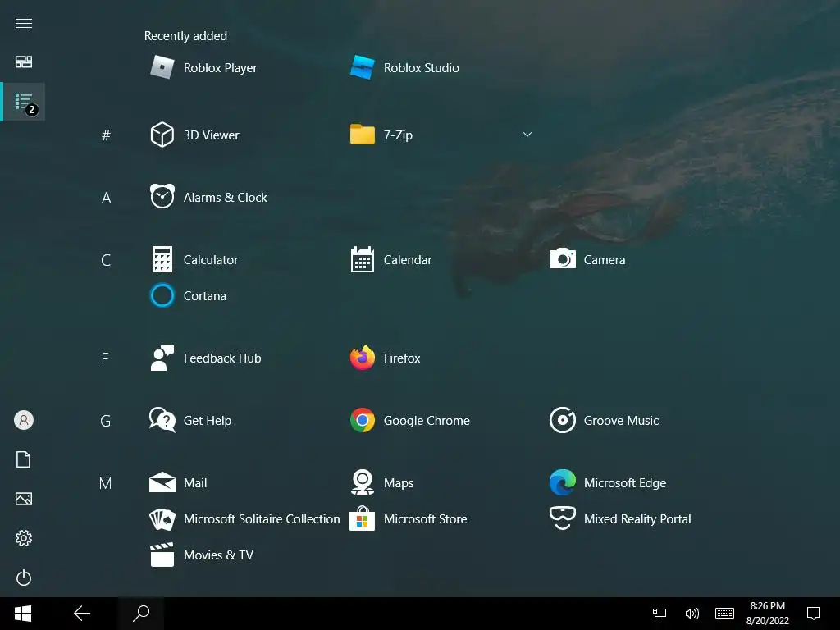Screen dimensions: 840x630
Task: Open Microsoft Store bag icon
Action: [362, 518]
